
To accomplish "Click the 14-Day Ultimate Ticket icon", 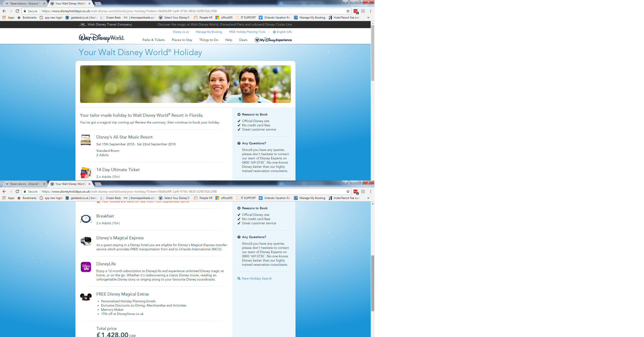I will click(86, 173).
